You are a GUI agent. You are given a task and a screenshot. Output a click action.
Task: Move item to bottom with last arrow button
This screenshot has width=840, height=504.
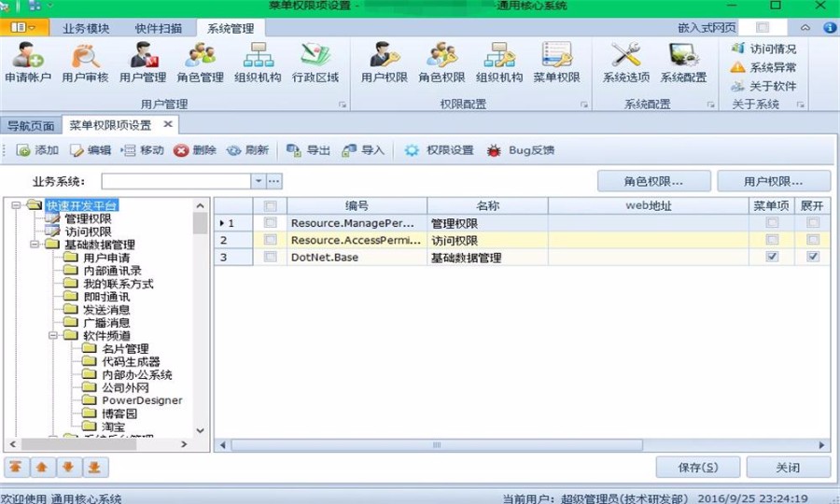(x=95, y=468)
